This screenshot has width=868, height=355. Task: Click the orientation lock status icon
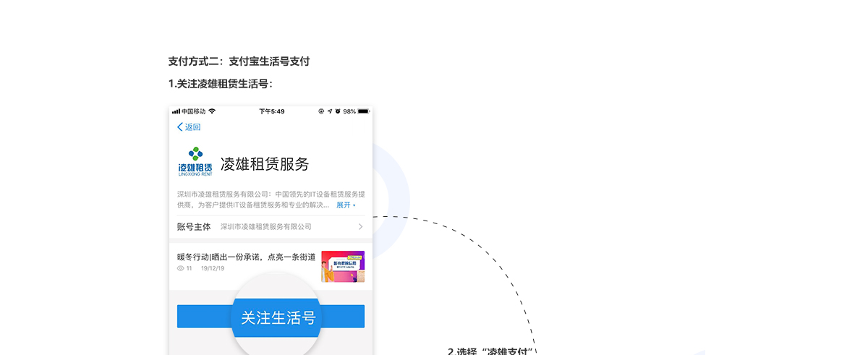(x=321, y=111)
